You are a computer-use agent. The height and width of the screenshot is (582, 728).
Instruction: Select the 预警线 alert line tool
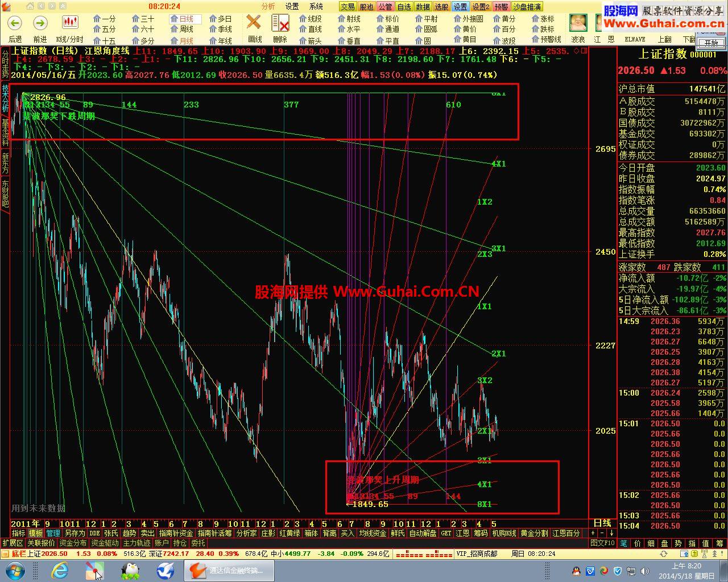[x=546, y=40]
